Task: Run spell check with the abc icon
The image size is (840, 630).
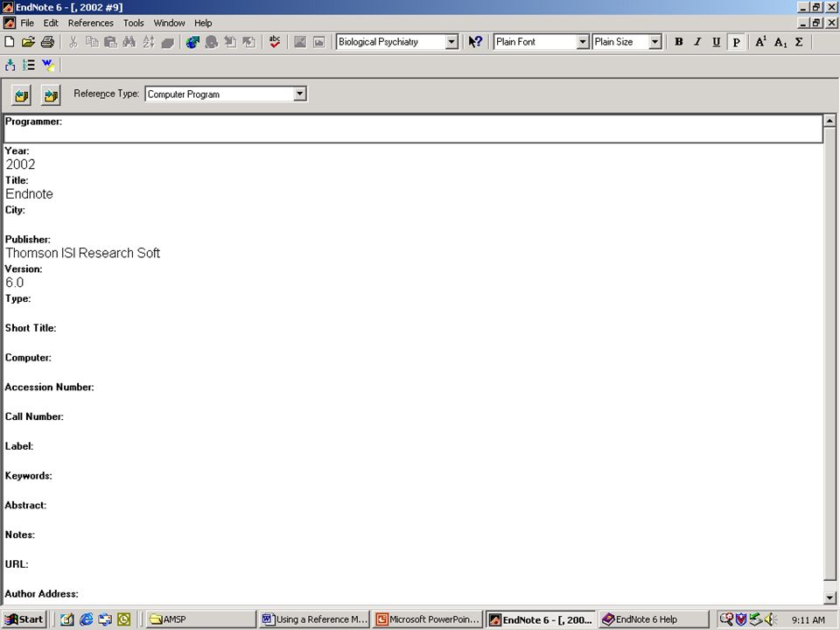Action: click(275, 42)
